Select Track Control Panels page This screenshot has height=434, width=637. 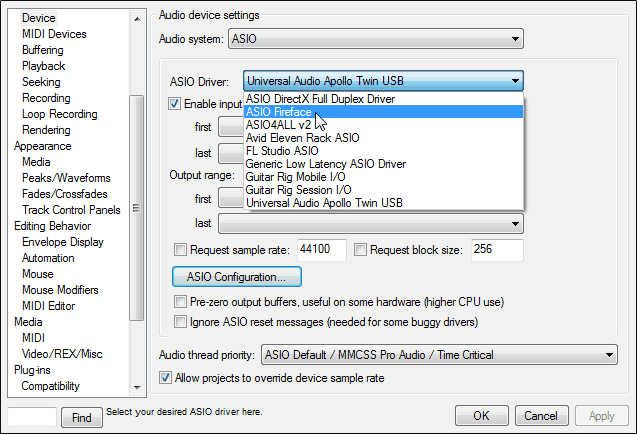click(71, 210)
